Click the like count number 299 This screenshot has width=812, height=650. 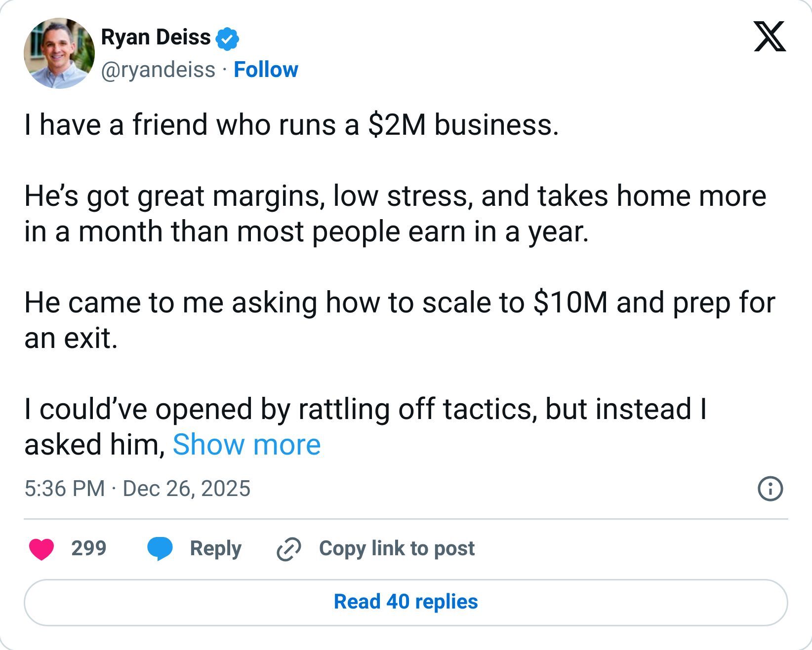pos(88,548)
